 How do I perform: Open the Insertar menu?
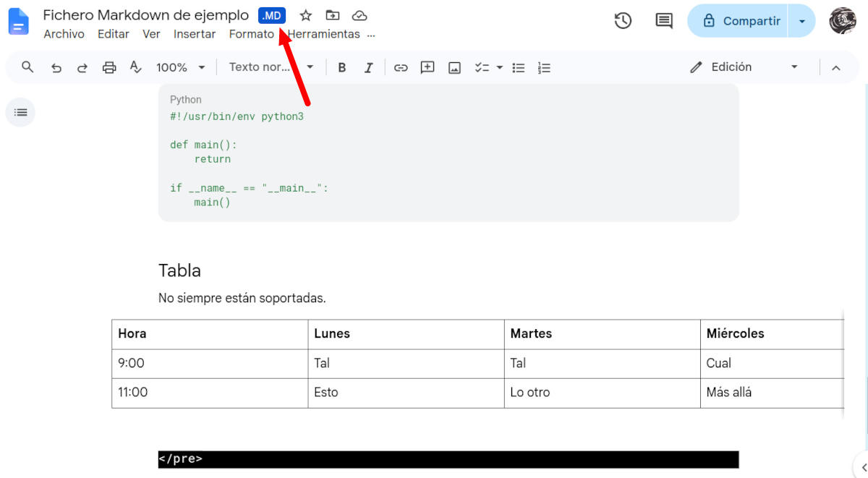(x=195, y=34)
